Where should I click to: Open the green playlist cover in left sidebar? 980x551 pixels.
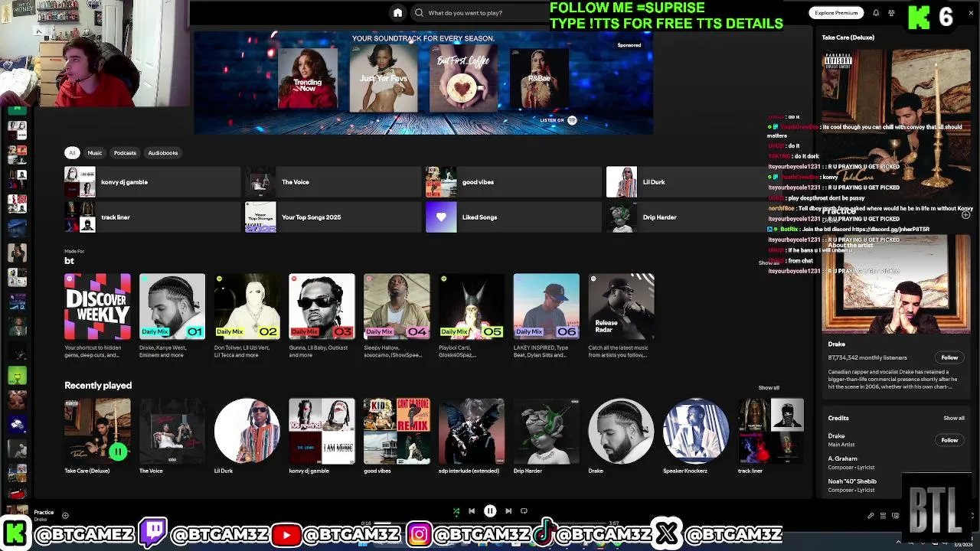(x=17, y=376)
